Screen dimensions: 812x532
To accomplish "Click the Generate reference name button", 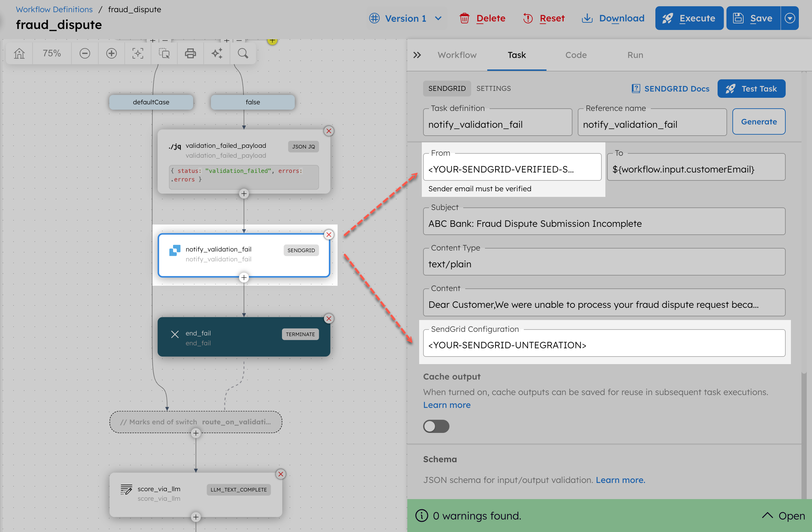I will 759,121.
